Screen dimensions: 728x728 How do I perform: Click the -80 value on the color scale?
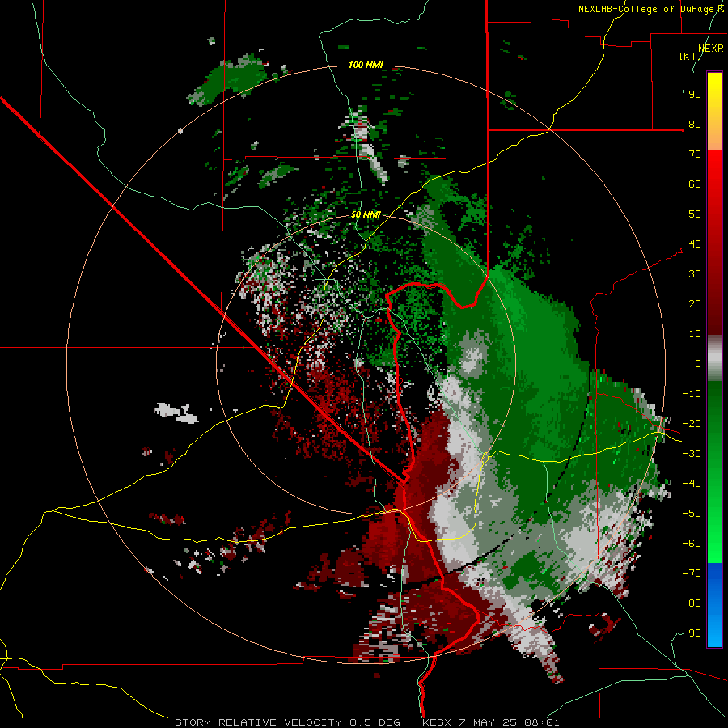pos(692,603)
